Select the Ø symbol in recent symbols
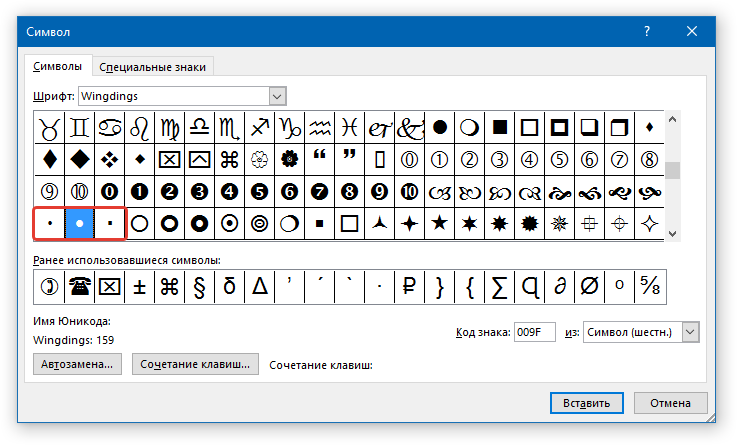Image resolution: width=737 pixels, height=445 pixels. pos(589,286)
